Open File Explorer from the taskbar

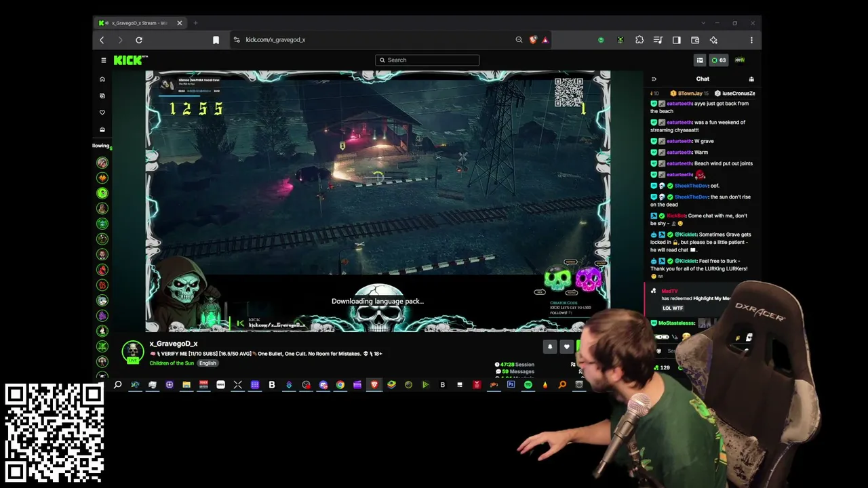click(186, 385)
